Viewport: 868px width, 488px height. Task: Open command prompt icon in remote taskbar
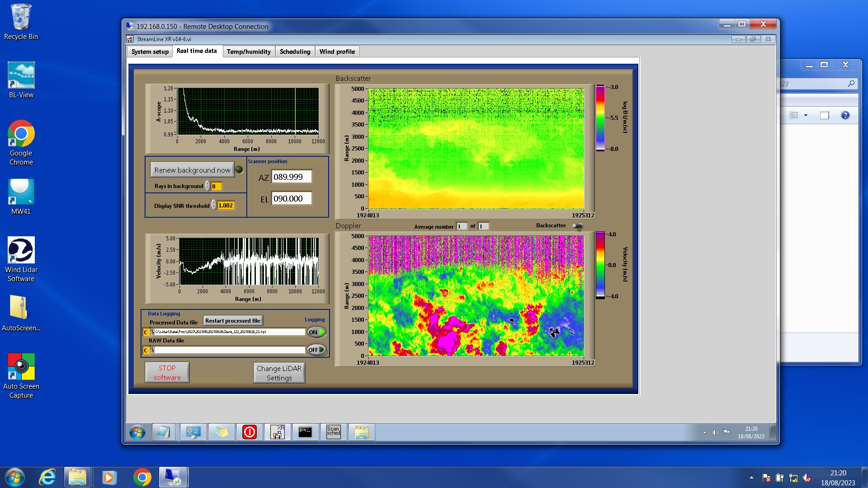305,432
